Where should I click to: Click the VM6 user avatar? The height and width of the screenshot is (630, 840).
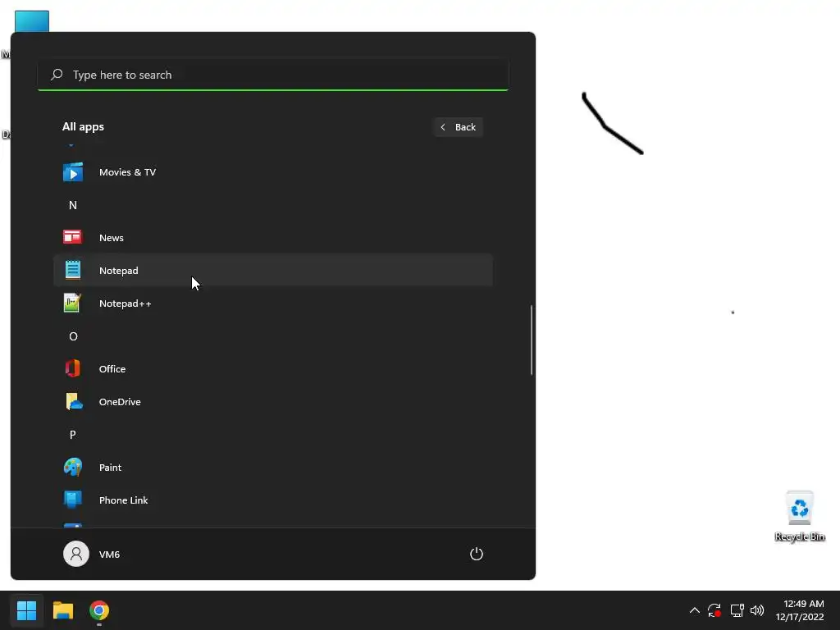[x=76, y=554]
